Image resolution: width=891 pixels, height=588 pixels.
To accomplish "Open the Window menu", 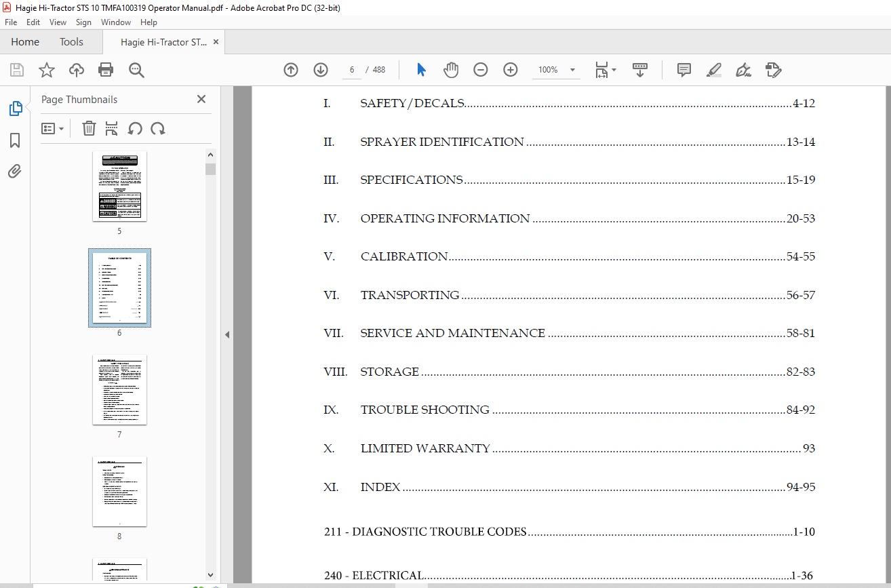I will (x=116, y=22).
